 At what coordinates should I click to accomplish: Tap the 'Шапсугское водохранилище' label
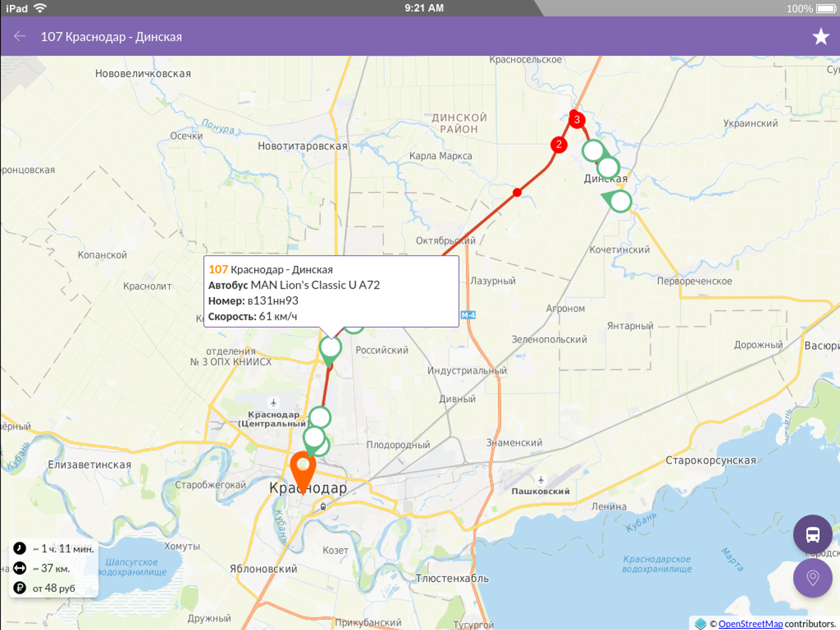click(132, 567)
